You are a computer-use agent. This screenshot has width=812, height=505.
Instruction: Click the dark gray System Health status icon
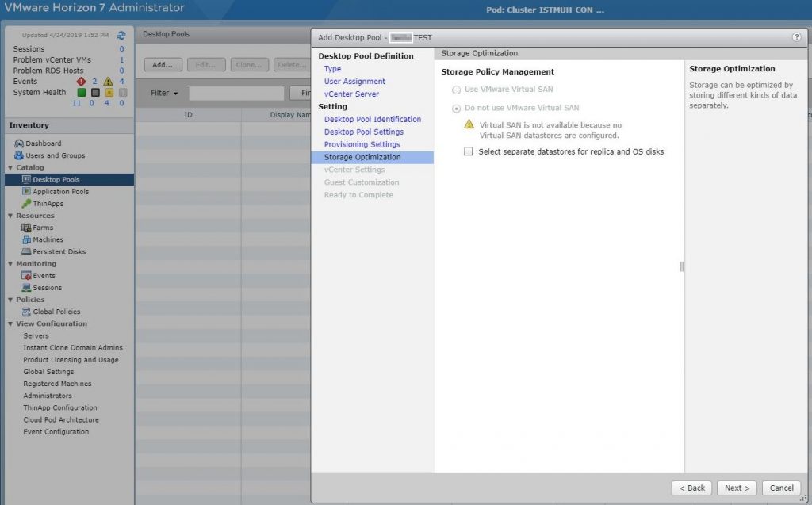click(95, 92)
